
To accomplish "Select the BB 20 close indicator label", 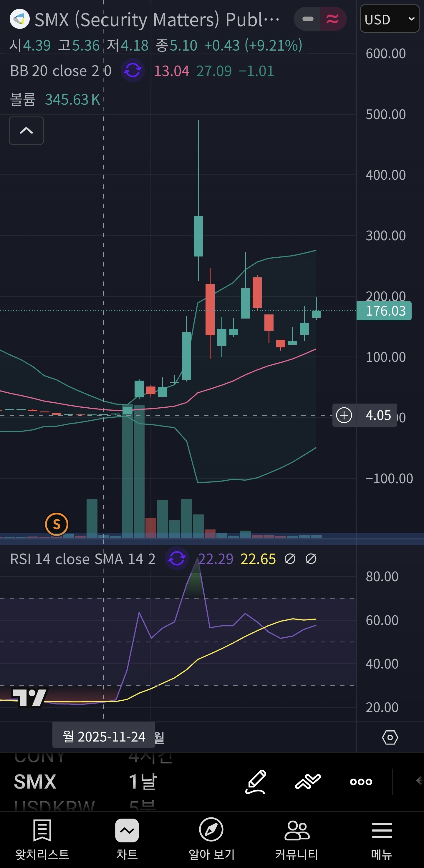I will tap(61, 71).
